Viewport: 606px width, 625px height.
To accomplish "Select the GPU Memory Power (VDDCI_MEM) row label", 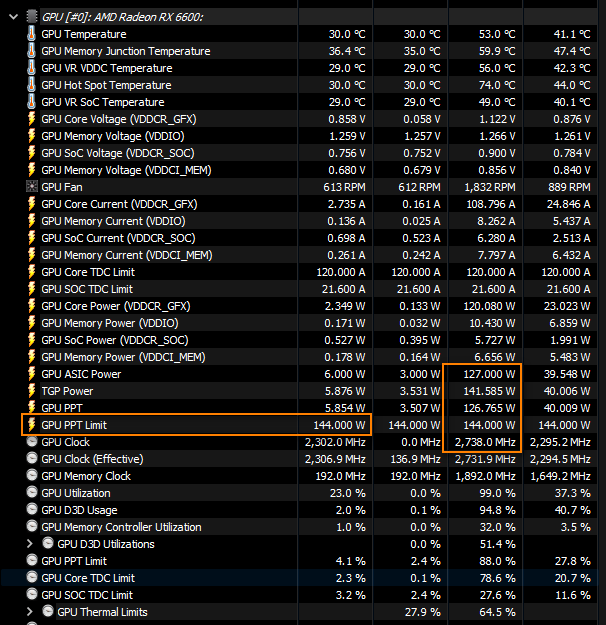I will pos(123,357).
